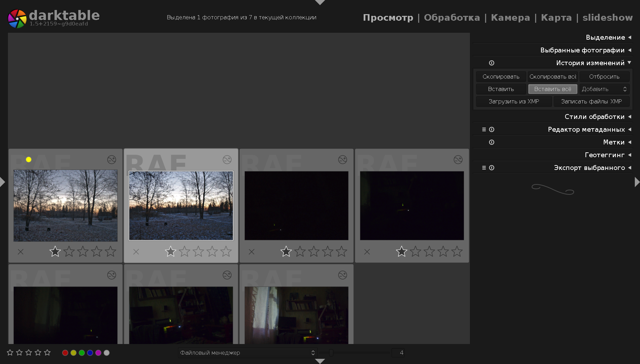
Task: Click thumbnails-per-row zoom slider
Action: point(354,353)
